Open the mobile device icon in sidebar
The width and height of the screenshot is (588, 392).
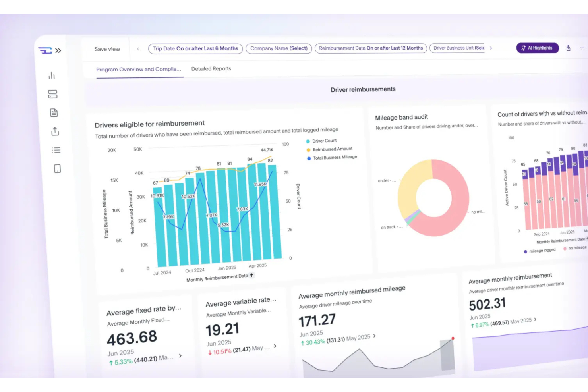click(x=57, y=168)
